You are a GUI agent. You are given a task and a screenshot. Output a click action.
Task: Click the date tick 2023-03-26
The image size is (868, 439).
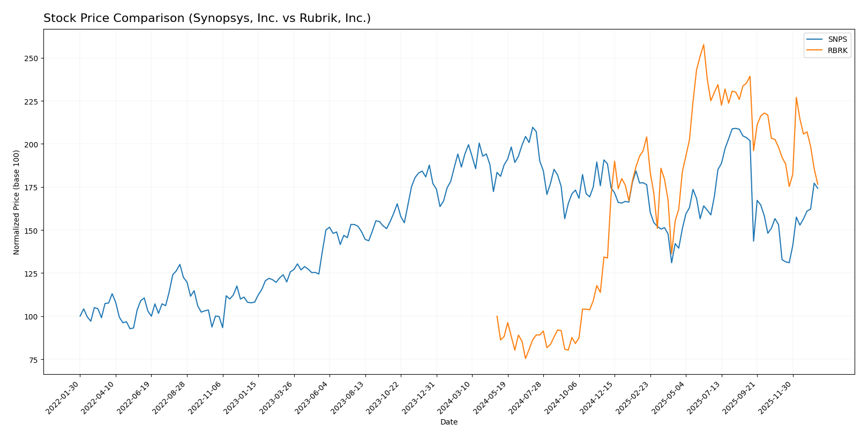(x=277, y=398)
